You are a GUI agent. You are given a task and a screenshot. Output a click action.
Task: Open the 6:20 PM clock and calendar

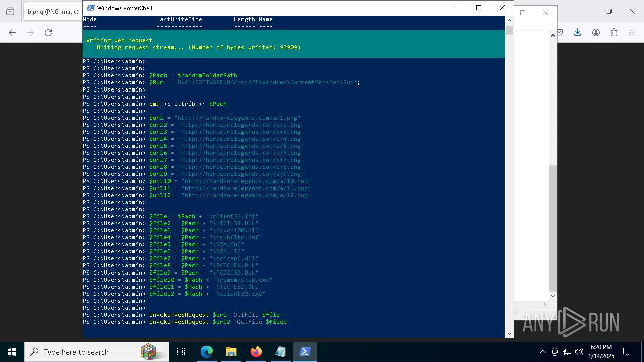[601, 352]
